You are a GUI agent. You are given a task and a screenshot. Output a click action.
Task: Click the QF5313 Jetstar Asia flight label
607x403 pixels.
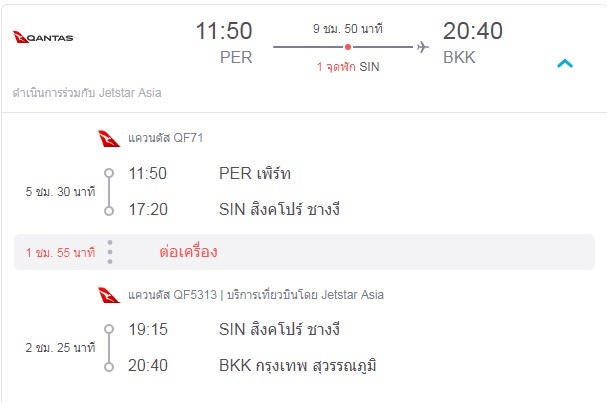(x=256, y=295)
